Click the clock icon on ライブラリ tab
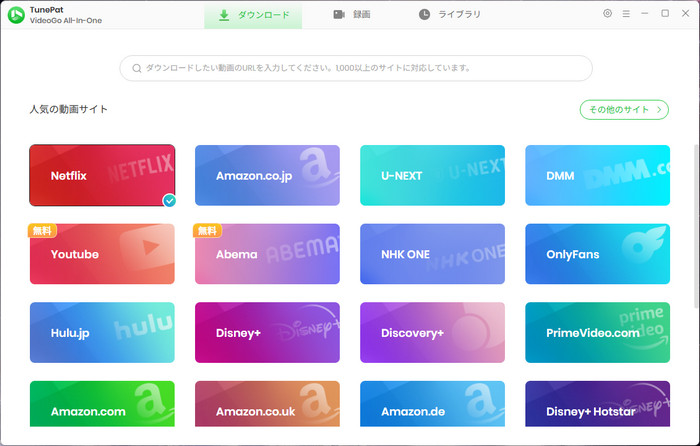700x446 pixels. 424,15
